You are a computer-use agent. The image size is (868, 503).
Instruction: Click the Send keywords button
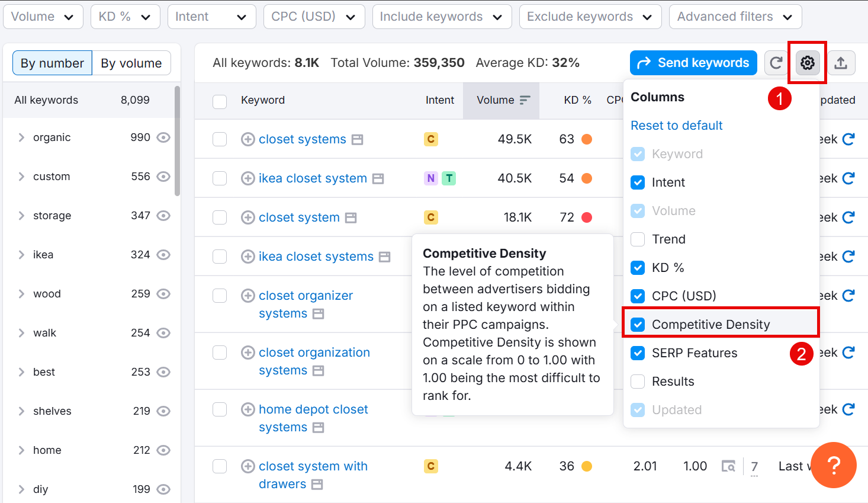(693, 63)
